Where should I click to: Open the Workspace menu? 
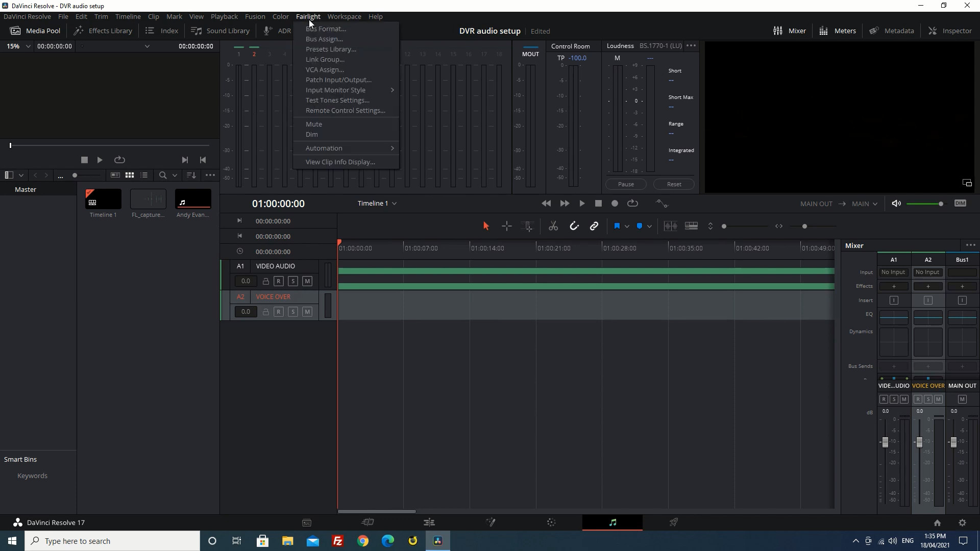pyautogui.click(x=344, y=16)
